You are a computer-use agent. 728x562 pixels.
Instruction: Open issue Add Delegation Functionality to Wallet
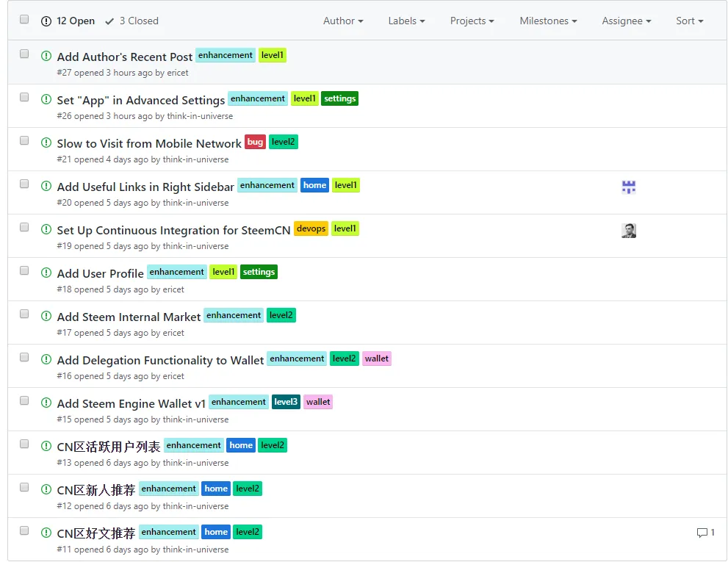(x=160, y=361)
